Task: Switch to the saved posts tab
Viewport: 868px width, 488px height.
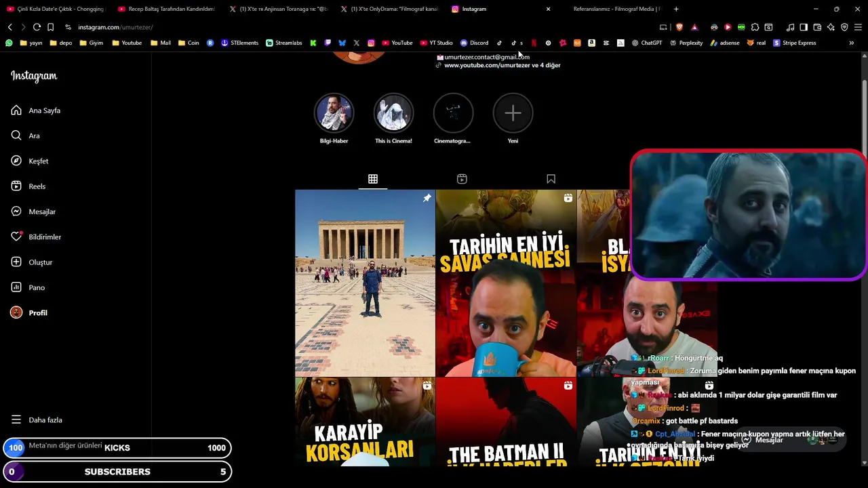Action: 551,179
